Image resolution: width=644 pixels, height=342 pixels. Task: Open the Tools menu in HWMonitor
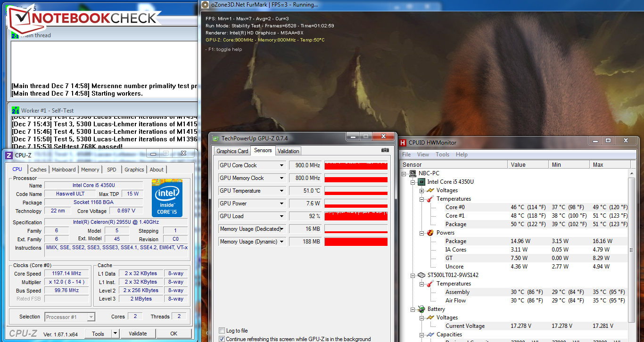click(442, 155)
